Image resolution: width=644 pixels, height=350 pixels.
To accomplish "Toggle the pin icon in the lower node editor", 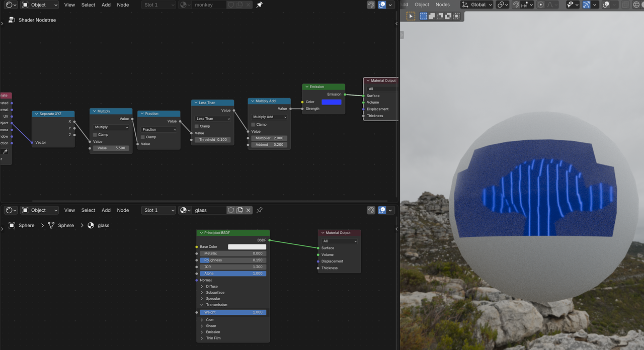I will (260, 210).
